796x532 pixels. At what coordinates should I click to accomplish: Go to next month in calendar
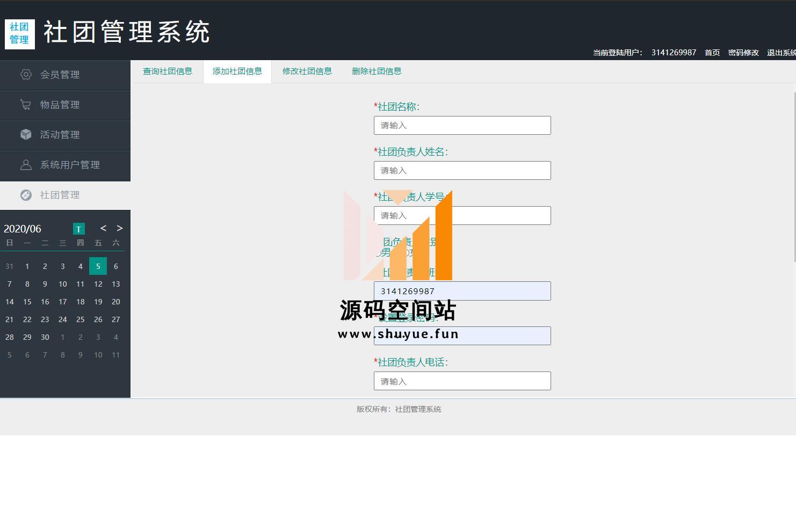tap(120, 228)
